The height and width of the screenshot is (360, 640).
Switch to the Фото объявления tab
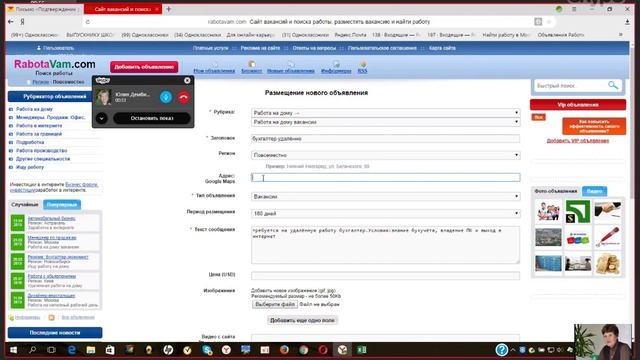pyautogui.click(x=556, y=191)
